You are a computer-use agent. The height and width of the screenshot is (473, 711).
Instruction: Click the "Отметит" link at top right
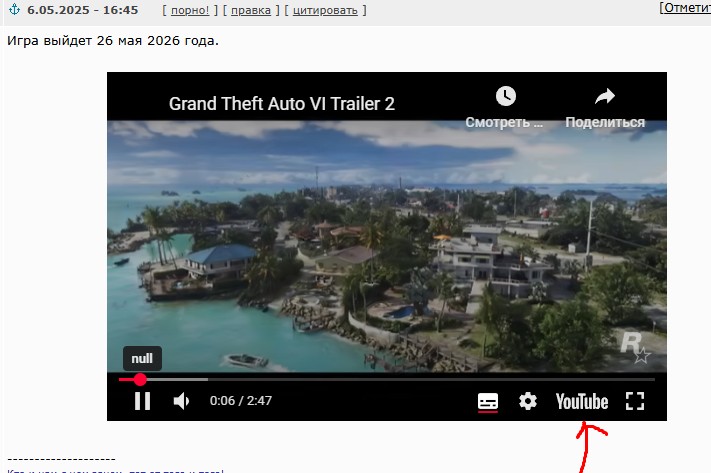tap(686, 8)
